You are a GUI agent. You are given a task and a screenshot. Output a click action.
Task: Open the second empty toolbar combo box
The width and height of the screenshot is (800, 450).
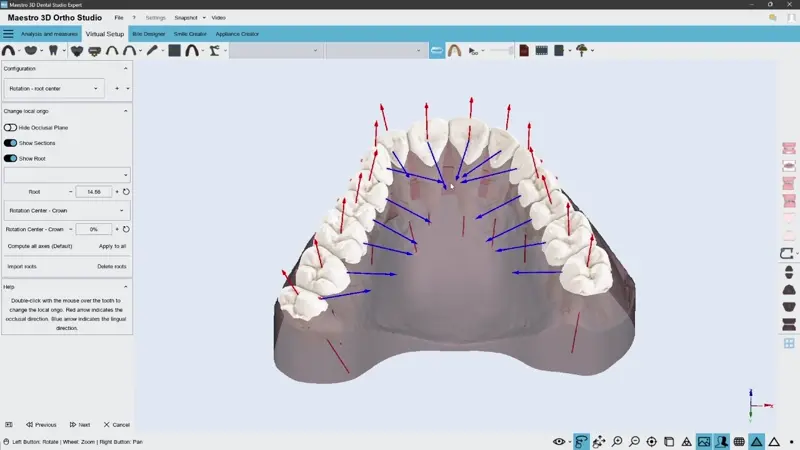(x=375, y=51)
